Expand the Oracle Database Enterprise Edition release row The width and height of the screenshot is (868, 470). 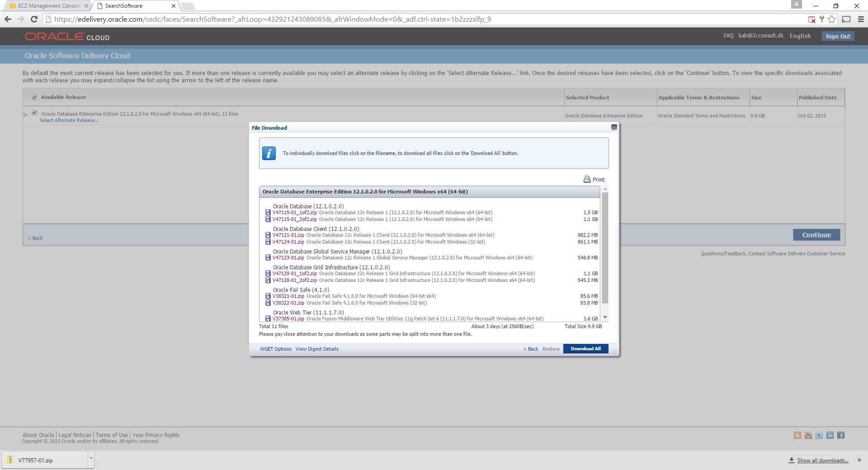(26, 114)
